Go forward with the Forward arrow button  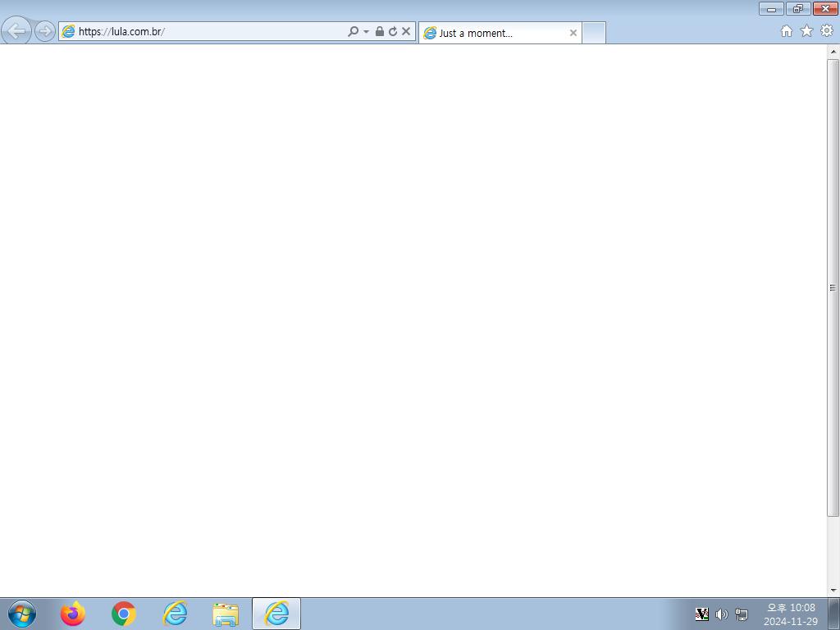44,31
